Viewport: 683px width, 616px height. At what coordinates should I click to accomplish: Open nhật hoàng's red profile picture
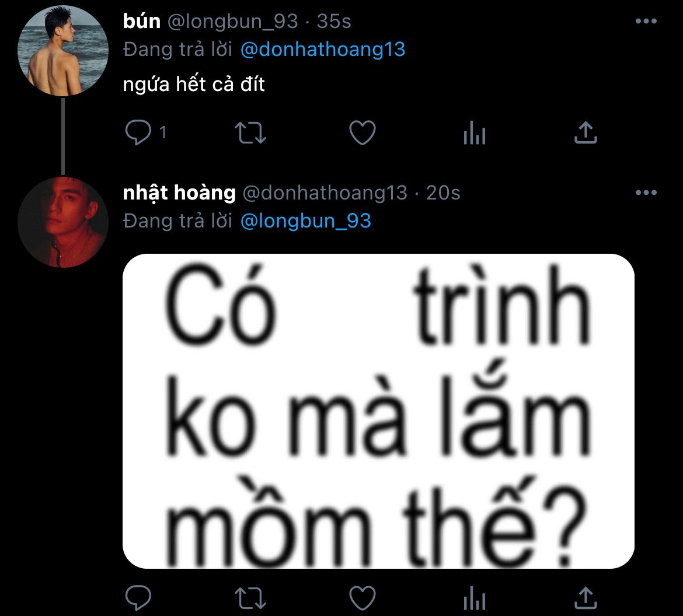(63, 222)
